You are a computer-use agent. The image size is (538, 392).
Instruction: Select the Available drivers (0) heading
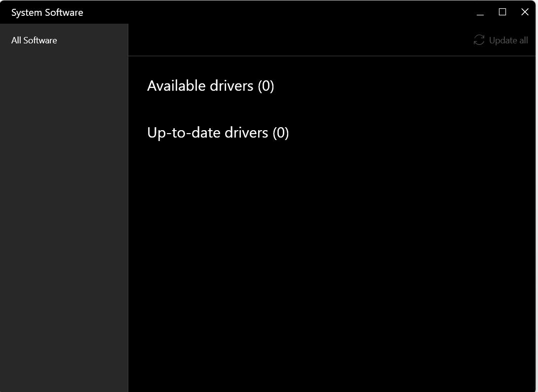click(x=210, y=86)
